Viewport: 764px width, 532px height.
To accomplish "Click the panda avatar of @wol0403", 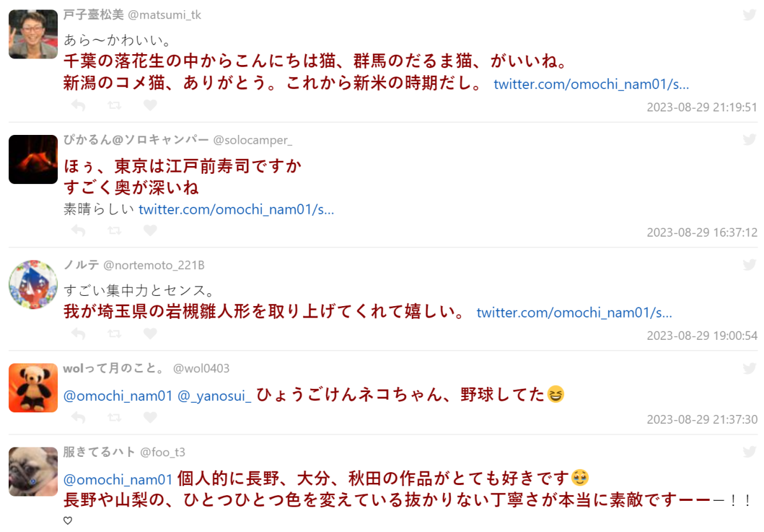I will tap(33, 388).
